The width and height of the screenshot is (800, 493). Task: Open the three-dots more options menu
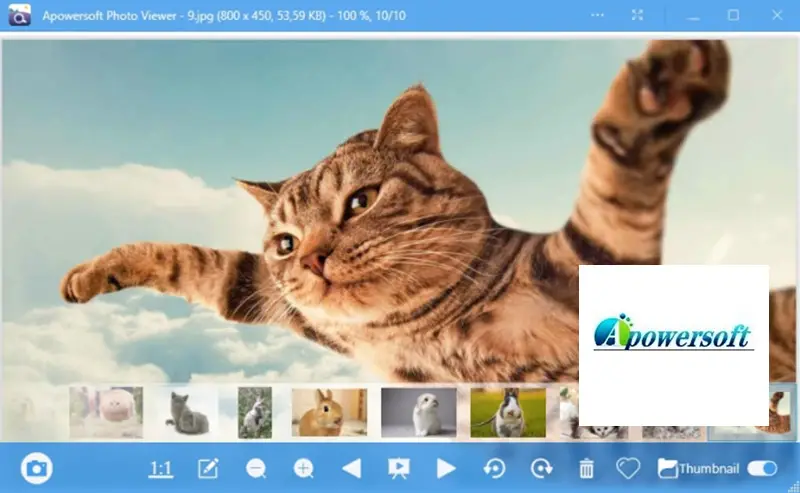(x=597, y=15)
